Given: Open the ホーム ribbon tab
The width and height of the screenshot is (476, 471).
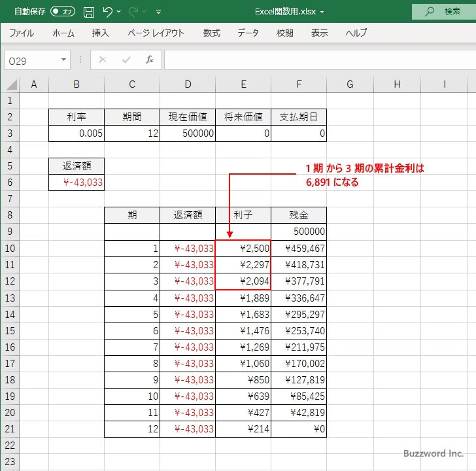Looking at the screenshot, I should (63, 33).
